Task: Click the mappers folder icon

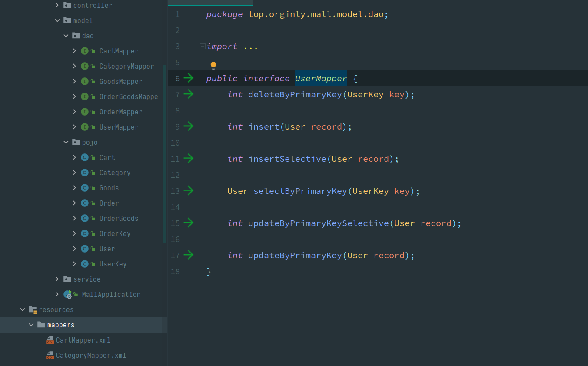Action: pyautogui.click(x=41, y=325)
